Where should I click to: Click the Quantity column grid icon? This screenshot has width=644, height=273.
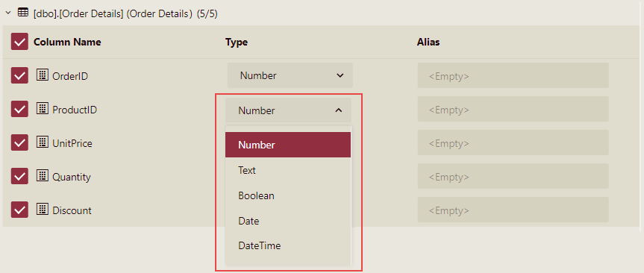pos(43,176)
